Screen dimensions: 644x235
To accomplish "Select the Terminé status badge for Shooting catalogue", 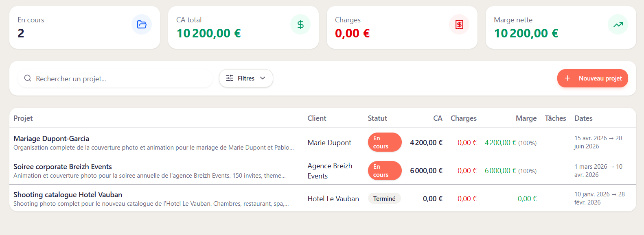I will pyautogui.click(x=384, y=198).
